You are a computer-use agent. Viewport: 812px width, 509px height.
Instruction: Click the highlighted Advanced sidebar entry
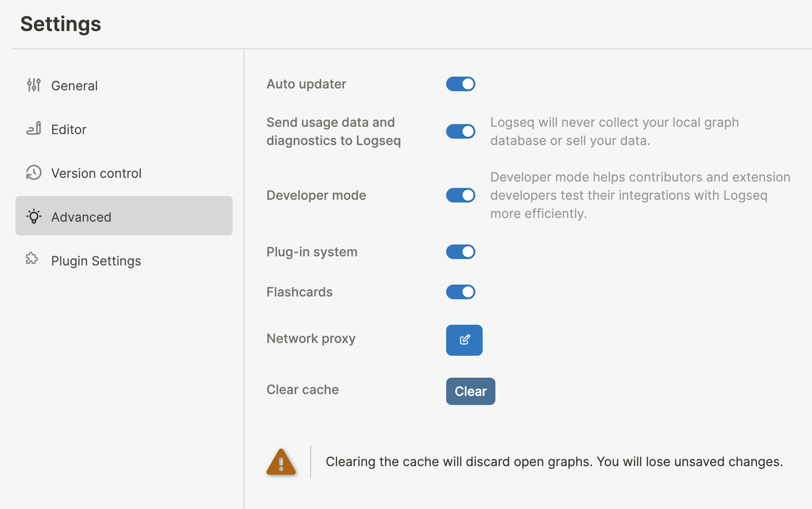click(81, 217)
